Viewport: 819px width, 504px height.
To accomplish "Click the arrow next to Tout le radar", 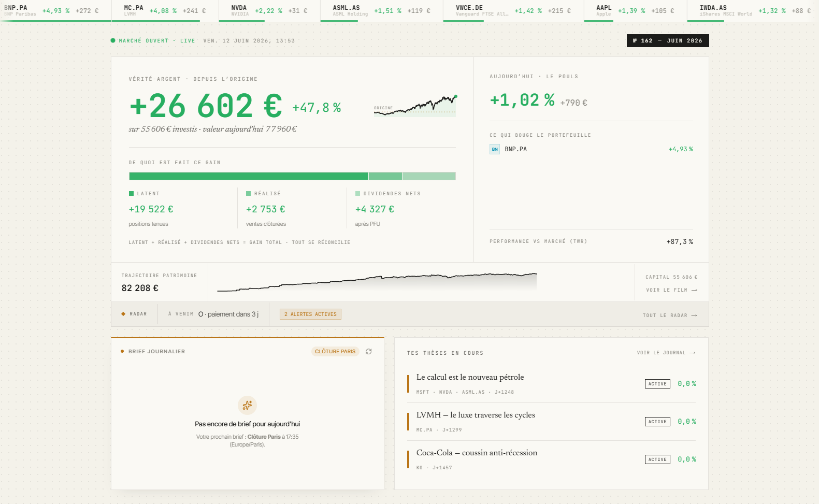I will coord(694,315).
